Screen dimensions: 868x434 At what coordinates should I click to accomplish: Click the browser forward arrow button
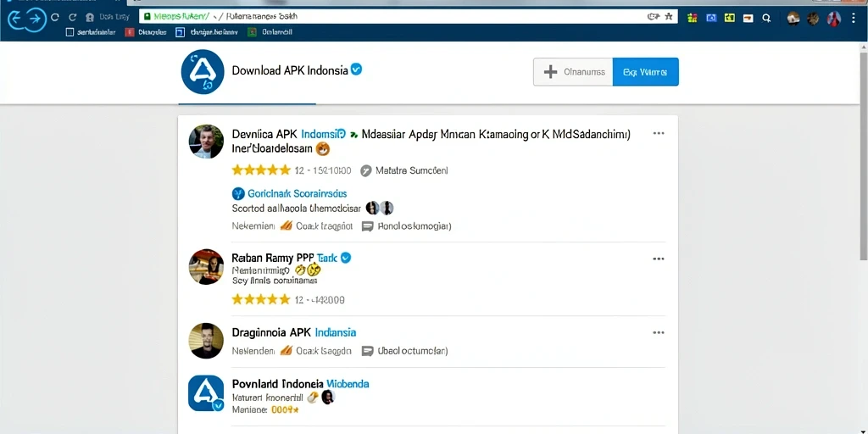tap(36, 19)
